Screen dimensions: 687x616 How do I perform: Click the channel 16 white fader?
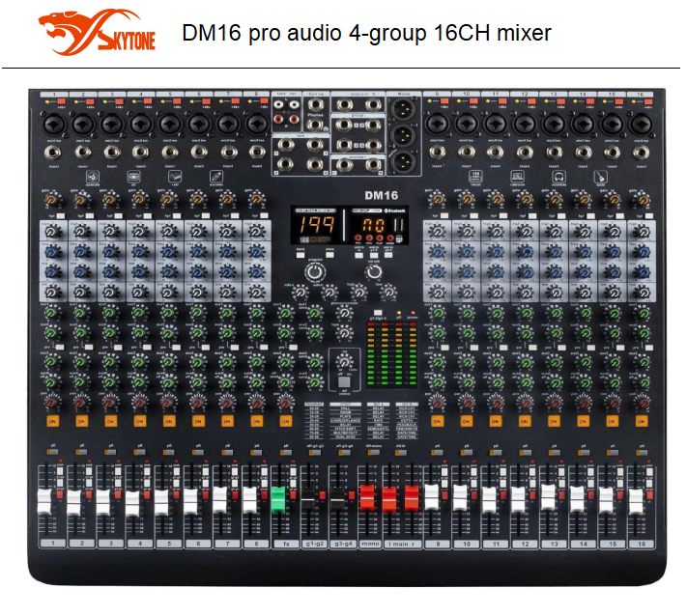(x=636, y=501)
